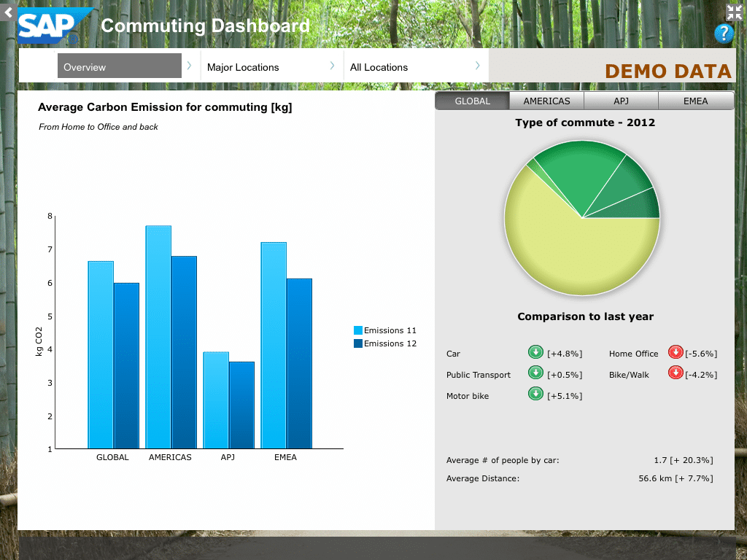This screenshot has height=560, width=747.
Task: Click the 'GLOBAL' x-axis label under chart
Action: click(112, 457)
